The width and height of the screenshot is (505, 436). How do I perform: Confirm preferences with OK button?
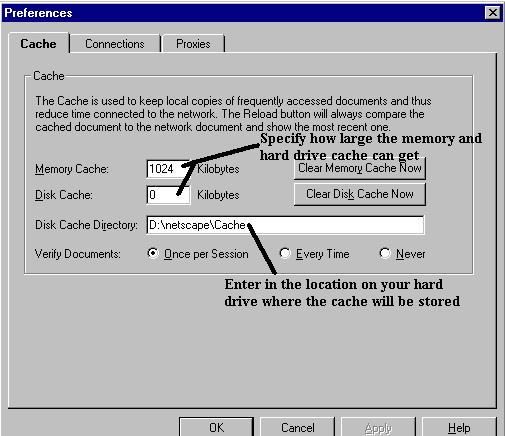217,427
